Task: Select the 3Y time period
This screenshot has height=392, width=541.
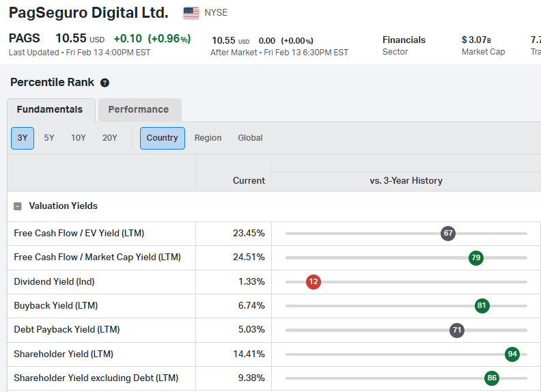Action: (x=23, y=138)
